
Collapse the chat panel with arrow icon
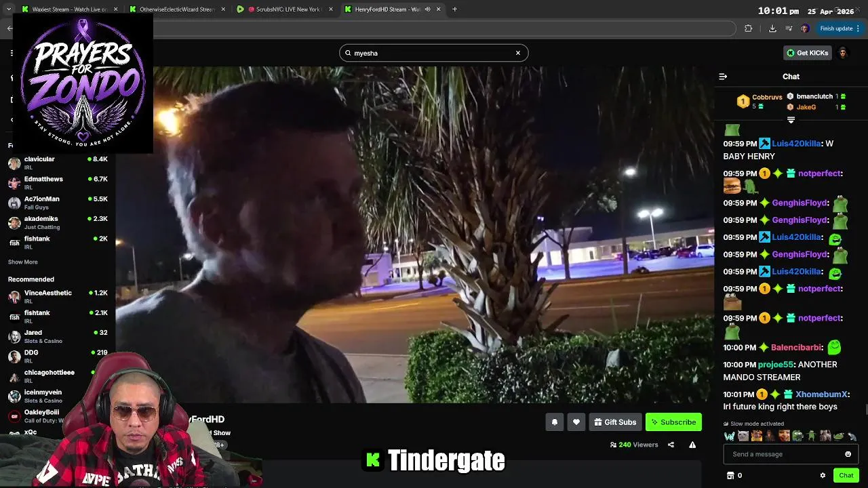pos(723,77)
